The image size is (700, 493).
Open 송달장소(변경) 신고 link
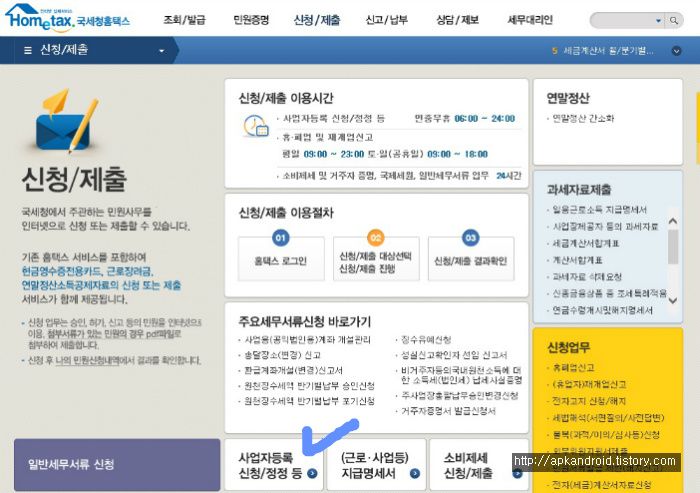[282, 355]
